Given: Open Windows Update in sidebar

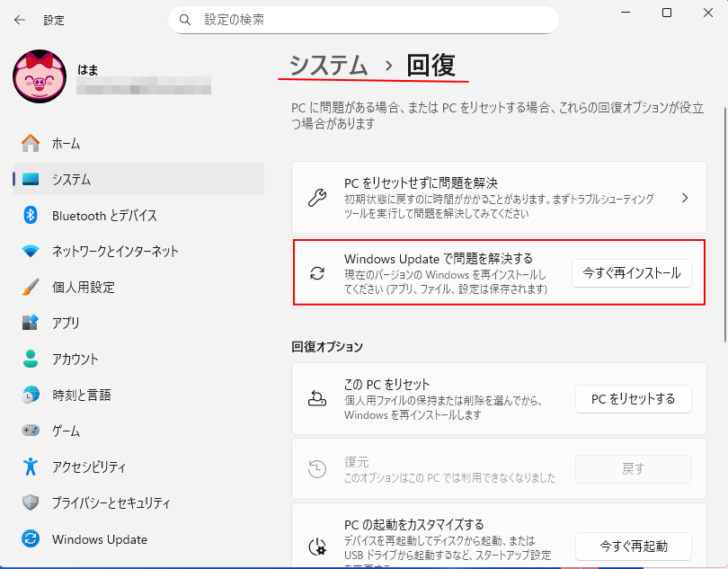Looking at the screenshot, I should pos(138,539).
